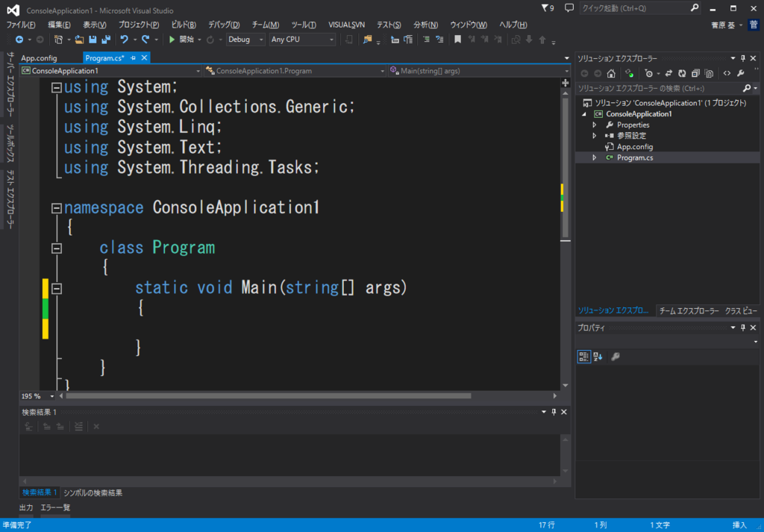This screenshot has width=764, height=532.
Task: Click the Solution Explorer search field
Action: pyautogui.click(x=659, y=89)
